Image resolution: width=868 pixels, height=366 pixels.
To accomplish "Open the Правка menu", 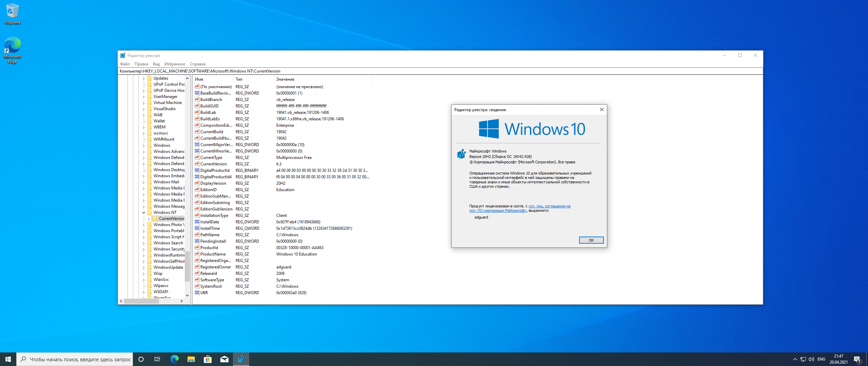I will point(141,64).
